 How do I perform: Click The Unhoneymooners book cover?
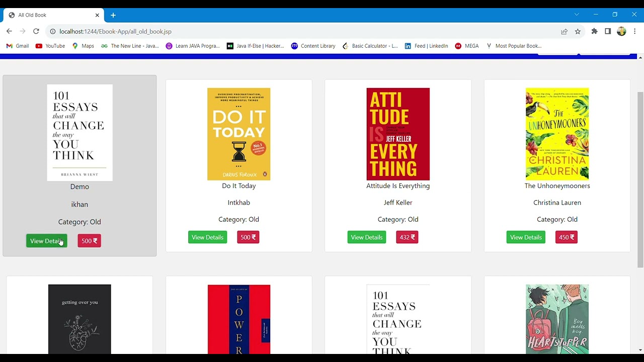pos(557,134)
